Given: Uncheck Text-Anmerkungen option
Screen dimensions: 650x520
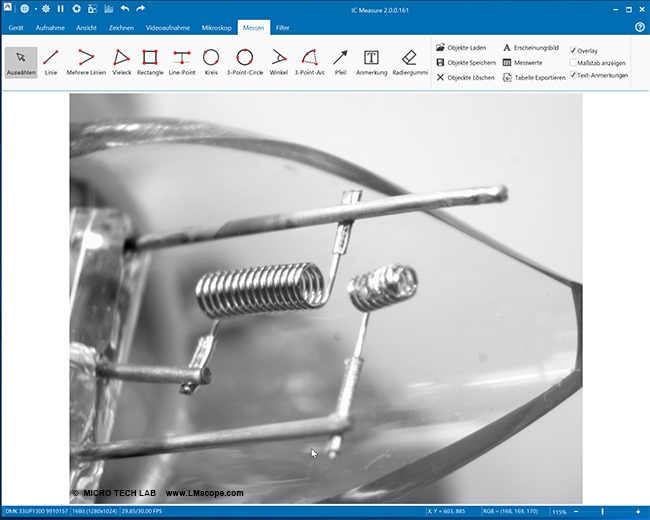Looking at the screenshot, I should (x=573, y=76).
